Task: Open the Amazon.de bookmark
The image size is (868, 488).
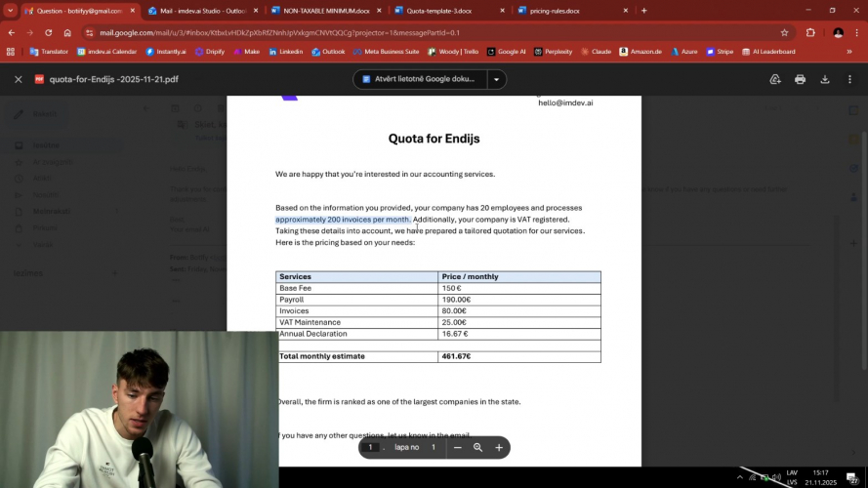Action: [x=641, y=52]
